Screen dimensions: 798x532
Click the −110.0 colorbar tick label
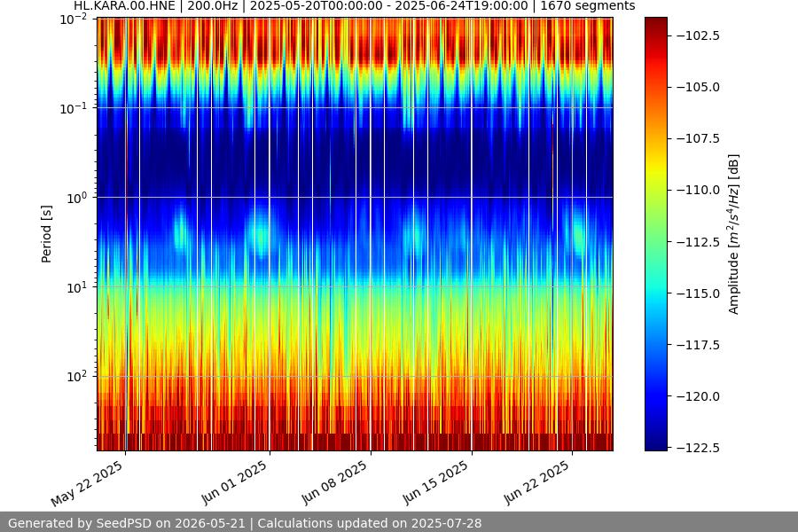pos(698,190)
